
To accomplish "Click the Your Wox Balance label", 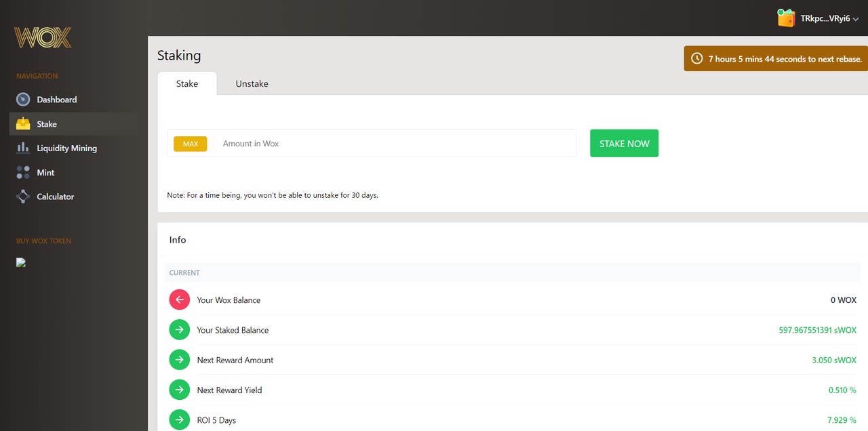I will point(229,300).
